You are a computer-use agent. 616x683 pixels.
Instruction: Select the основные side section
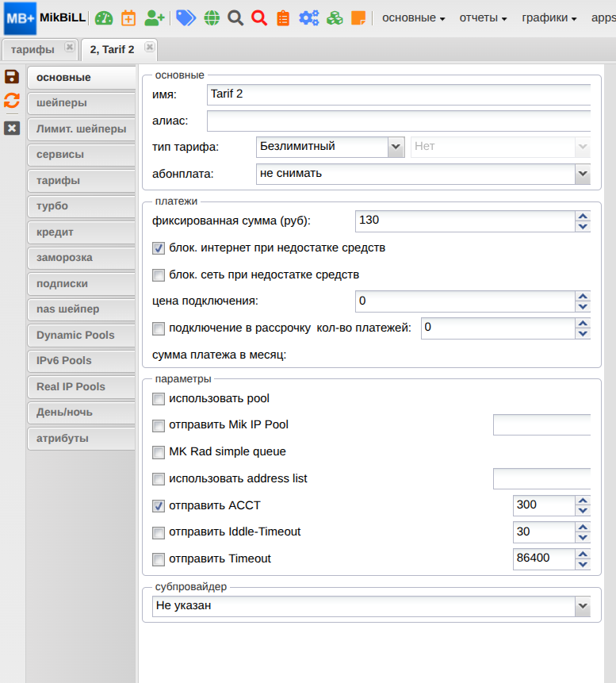tap(82, 78)
